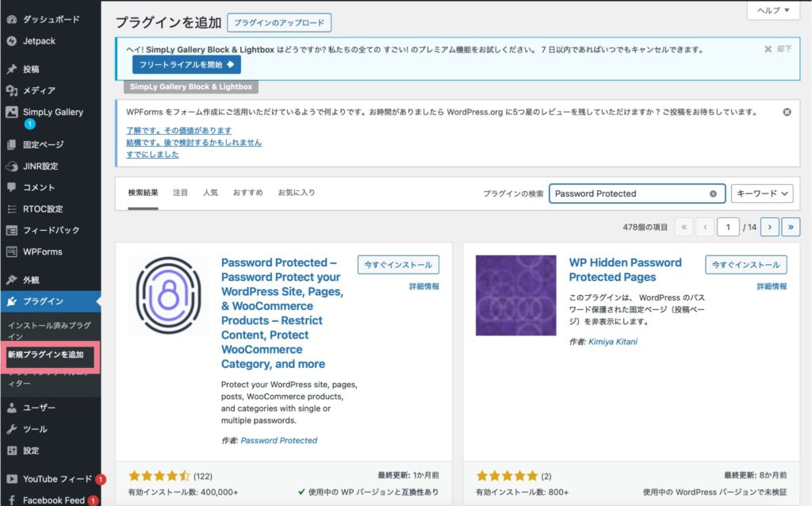The height and width of the screenshot is (506, 812).
Task: Open the WPForms sidebar icon
Action: pyautogui.click(x=11, y=252)
